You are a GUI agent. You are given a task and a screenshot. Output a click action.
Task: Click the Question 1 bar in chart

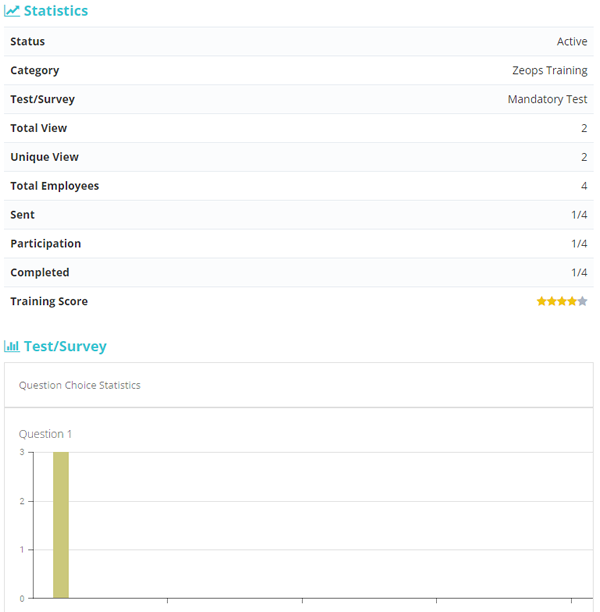(x=61, y=524)
